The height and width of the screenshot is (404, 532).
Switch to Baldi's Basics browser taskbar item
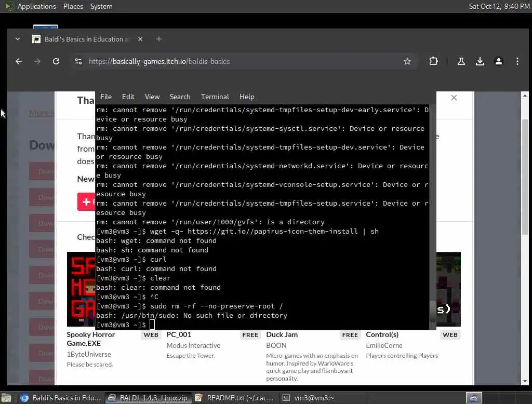[x=60, y=398]
